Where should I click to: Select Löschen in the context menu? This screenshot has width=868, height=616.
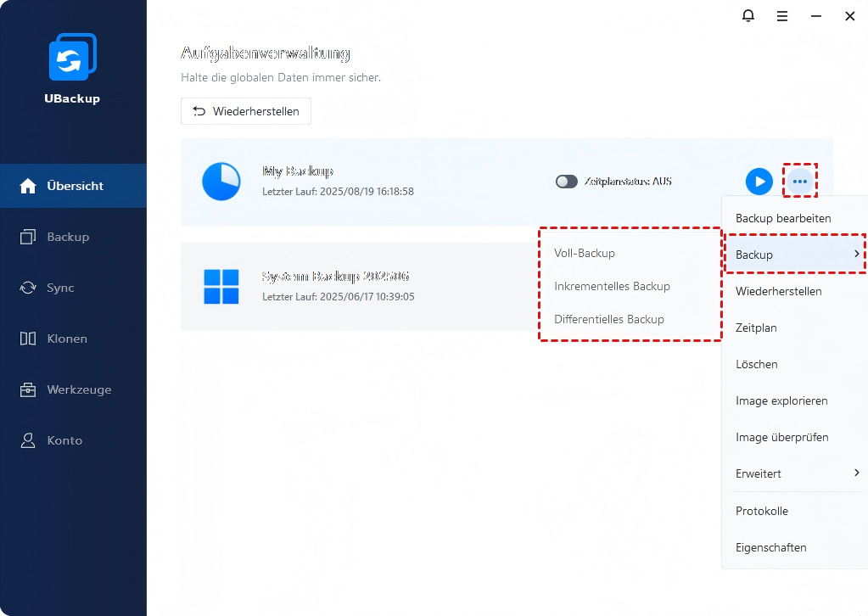click(757, 364)
